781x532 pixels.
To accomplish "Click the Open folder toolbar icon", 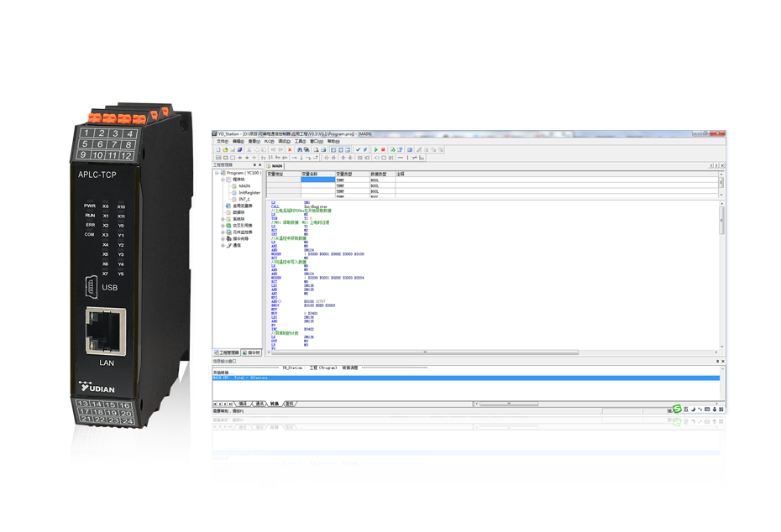I will click(x=224, y=149).
